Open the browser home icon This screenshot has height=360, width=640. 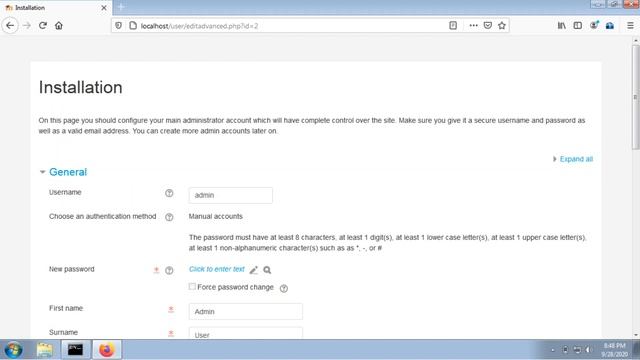59,25
